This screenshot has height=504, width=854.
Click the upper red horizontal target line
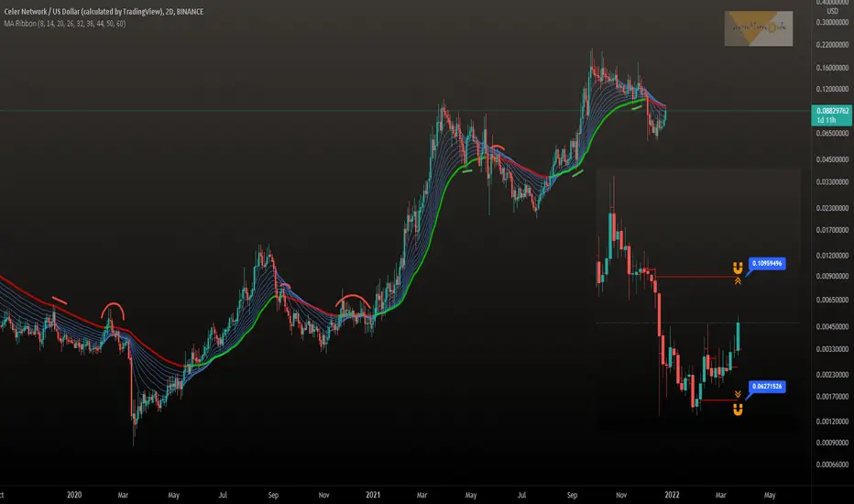695,277
